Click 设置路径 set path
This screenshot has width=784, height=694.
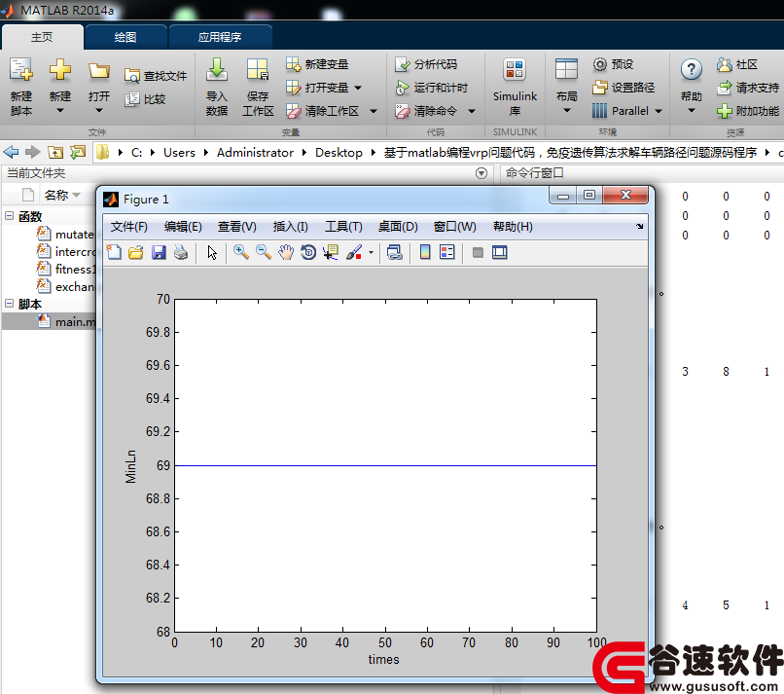624,88
